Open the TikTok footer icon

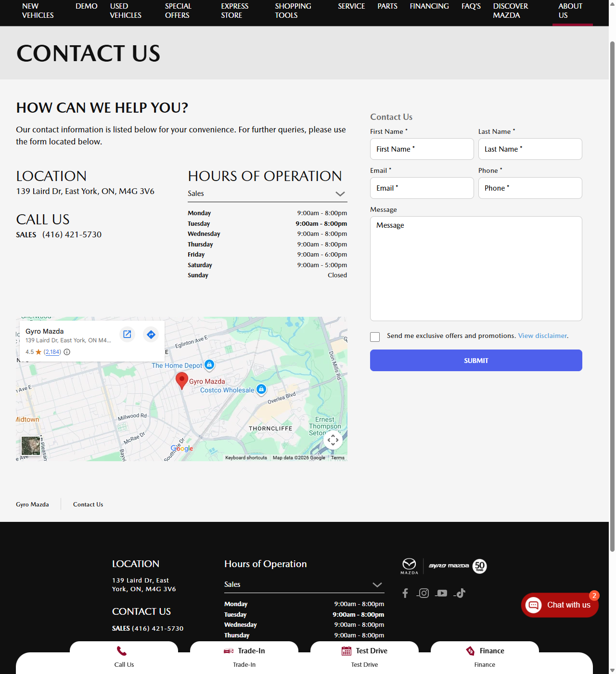(x=461, y=593)
